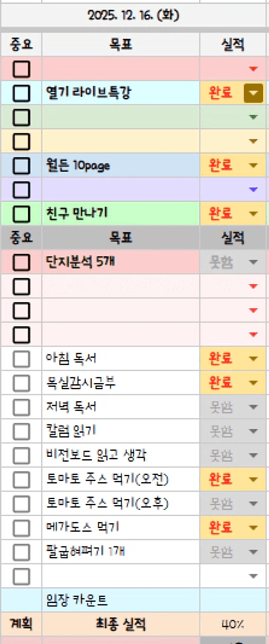Check the box for 열기 라이브특강
The height and width of the screenshot is (644, 269).
pos(21,93)
